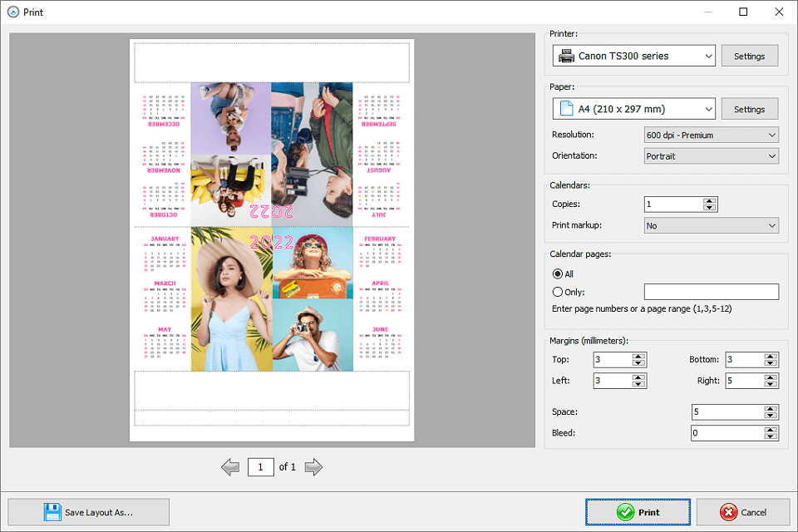798x532 pixels.
Task: Increase the Copies count
Action: click(x=709, y=201)
